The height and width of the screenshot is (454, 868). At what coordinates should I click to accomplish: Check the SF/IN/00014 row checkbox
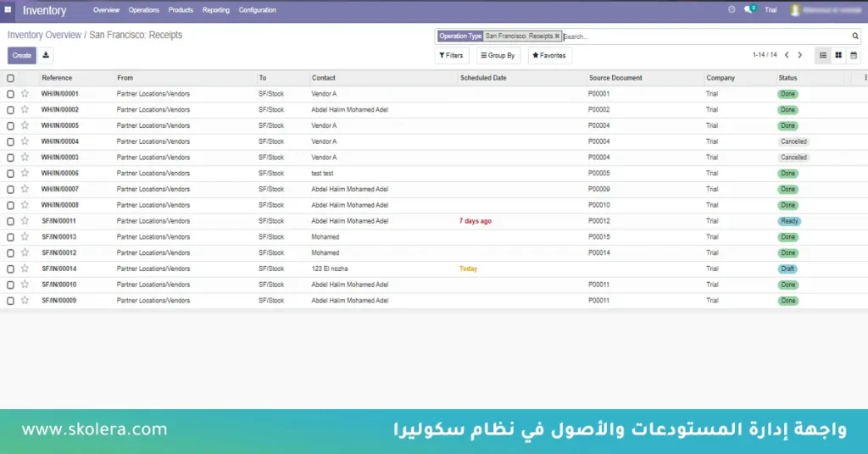10,269
